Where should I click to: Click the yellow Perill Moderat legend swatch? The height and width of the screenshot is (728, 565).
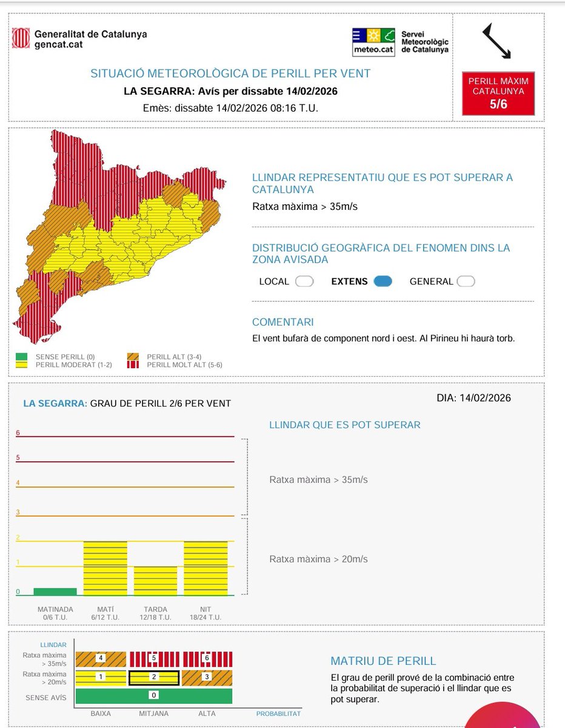point(22,365)
